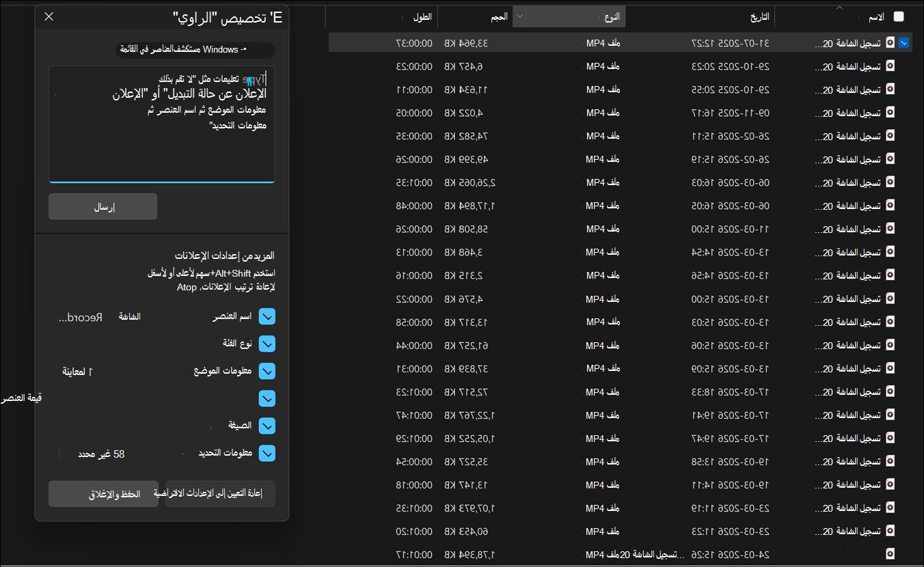Uncheck the blue checkbox on the selected first row
The width and height of the screenshot is (924, 567).
tap(905, 42)
